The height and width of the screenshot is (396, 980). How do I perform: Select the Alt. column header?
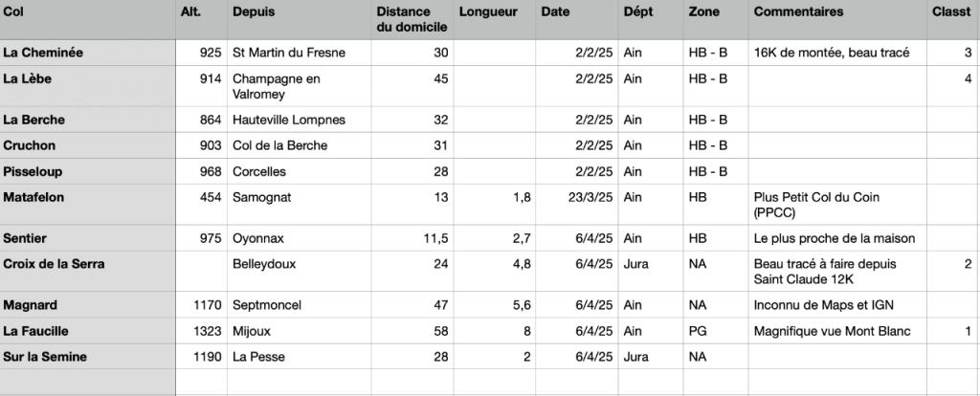click(x=201, y=19)
